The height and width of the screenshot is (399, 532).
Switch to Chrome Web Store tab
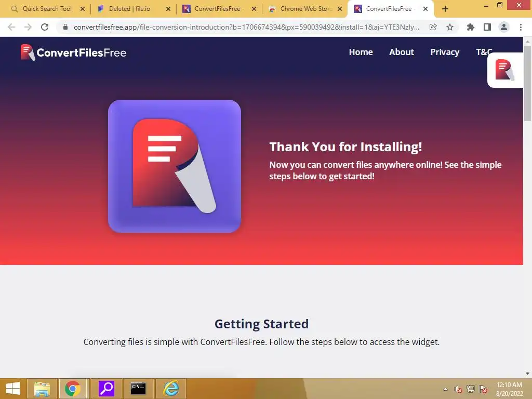coord(300,9)
